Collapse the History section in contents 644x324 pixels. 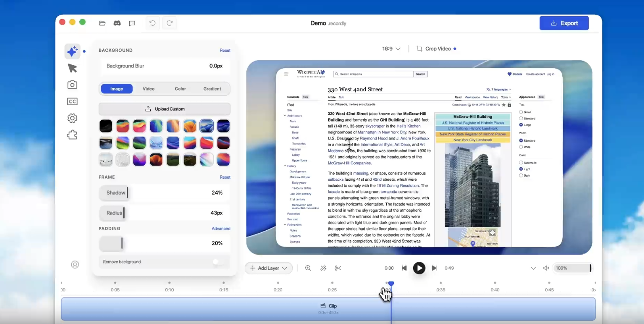pos(285,166)
